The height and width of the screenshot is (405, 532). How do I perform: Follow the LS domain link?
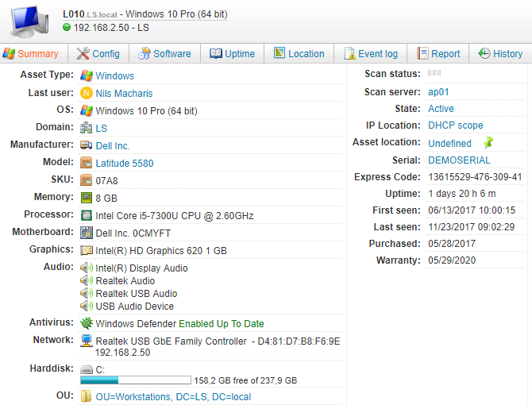102,128
